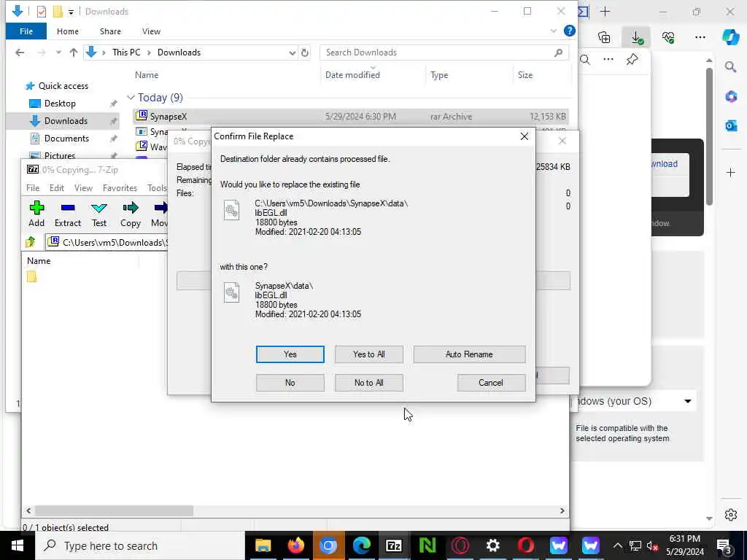Open Edge sidebar Search icon
The height and width of the screenshot is (560, 747).
coord(731,67)
